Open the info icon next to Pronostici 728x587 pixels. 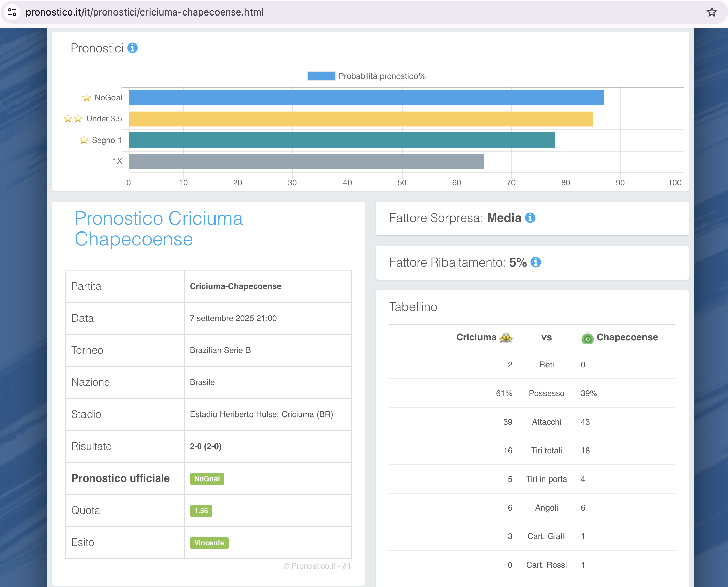pyautogui.click(x=132, y=48)
